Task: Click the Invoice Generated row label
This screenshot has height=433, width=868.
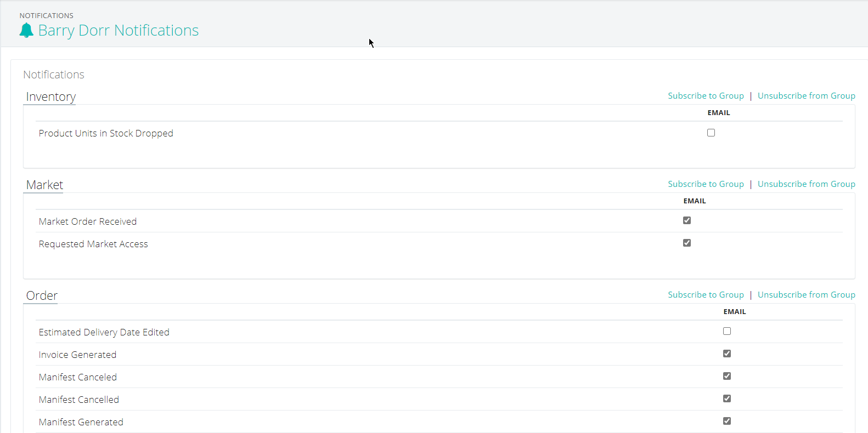Action: point(77,355)
